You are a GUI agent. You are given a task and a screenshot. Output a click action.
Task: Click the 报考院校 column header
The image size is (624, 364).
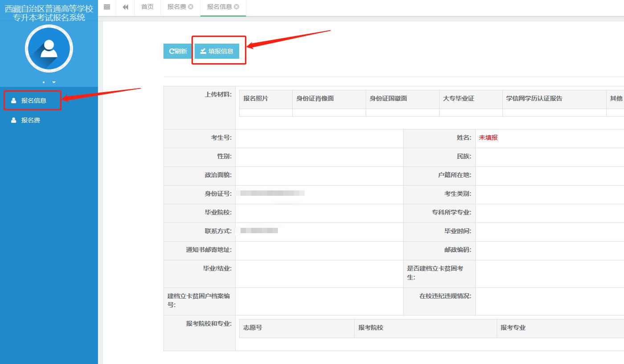[x=371, y=328]
